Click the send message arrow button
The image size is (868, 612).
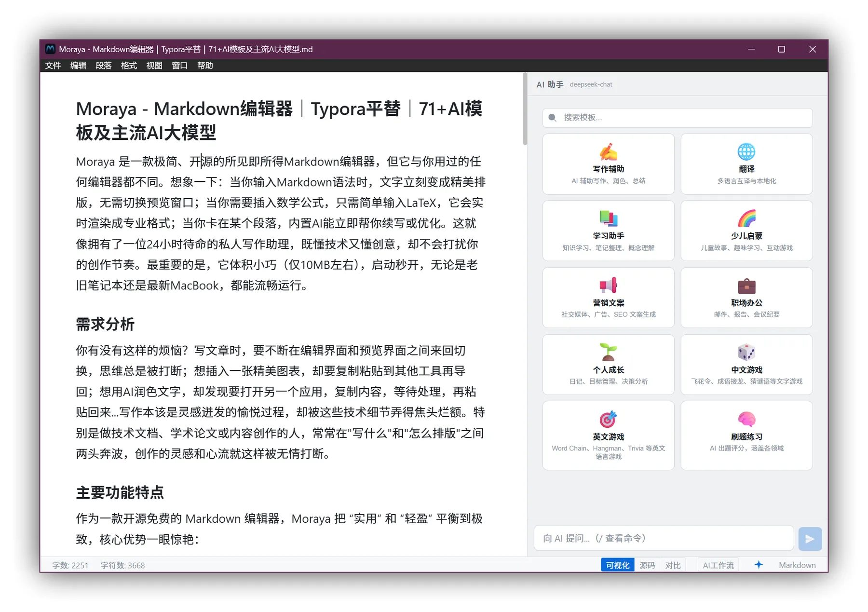point(810,539)
